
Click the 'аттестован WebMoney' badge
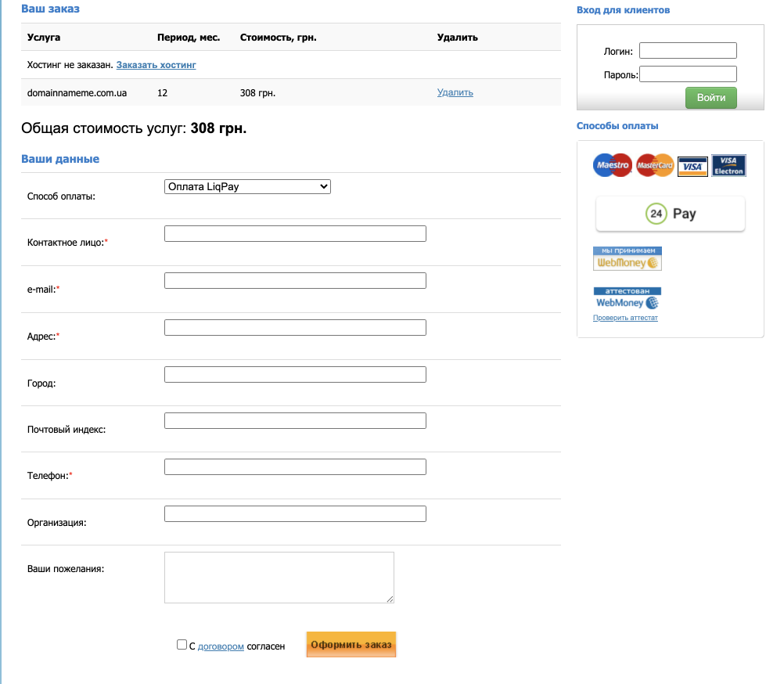tap(627, 298)
